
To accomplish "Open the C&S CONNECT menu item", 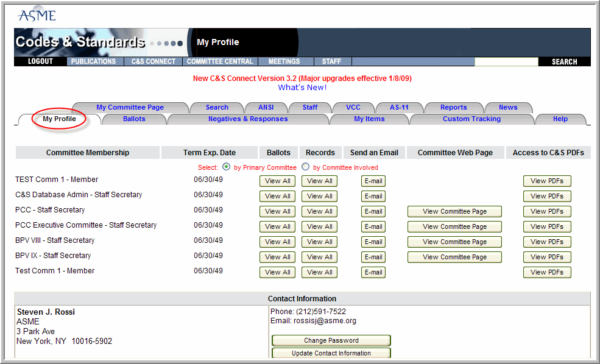I will pos(153,61).
